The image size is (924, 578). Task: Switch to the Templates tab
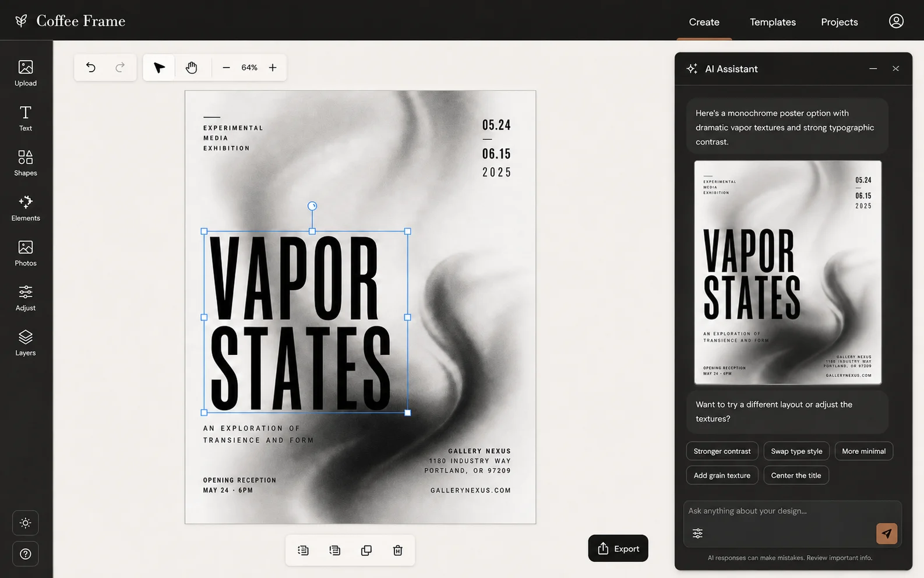pos(773,22)
